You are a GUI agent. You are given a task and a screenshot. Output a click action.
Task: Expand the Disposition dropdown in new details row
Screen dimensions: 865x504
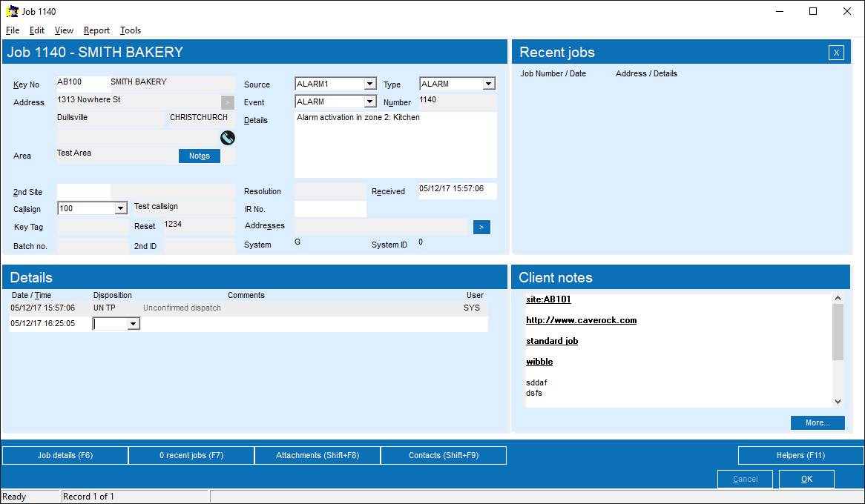133,324
